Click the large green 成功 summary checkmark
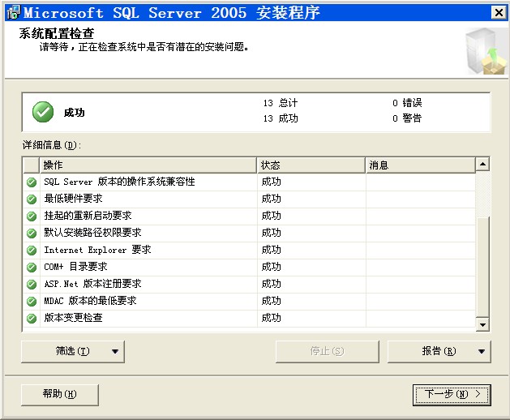The height and width of the screenshot is (420, 510). 43,112
